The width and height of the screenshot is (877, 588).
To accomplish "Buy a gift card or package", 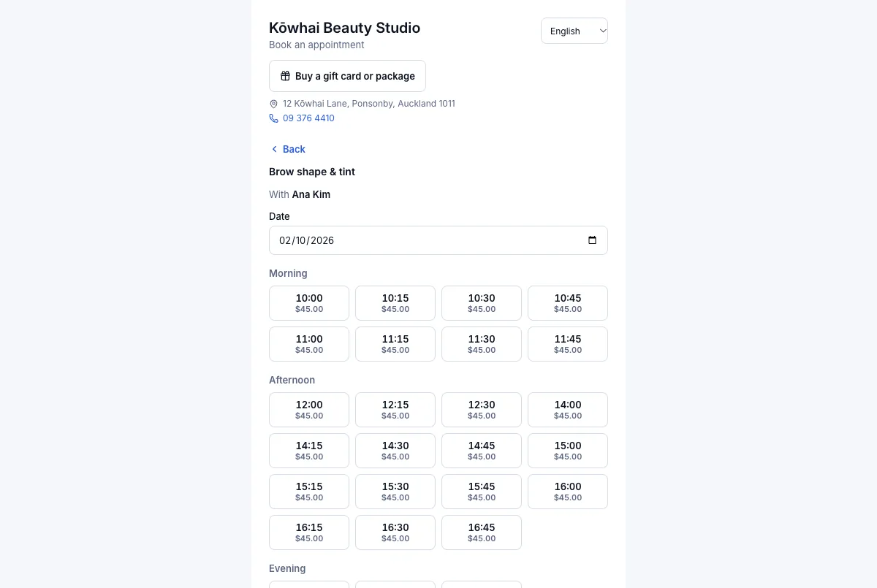I will coord(347,76).
